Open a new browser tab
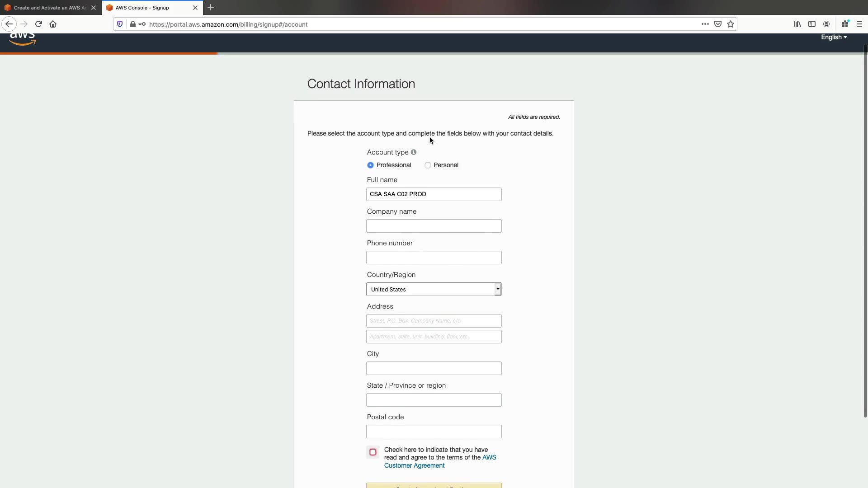This screenshot has height=488, width=868. (211, 8)
